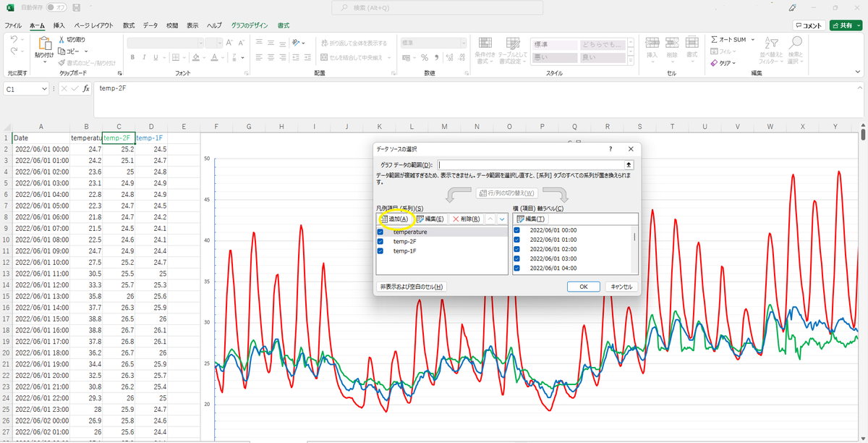Click the オートSUM icon in 編集 group

tap(714, 40)
